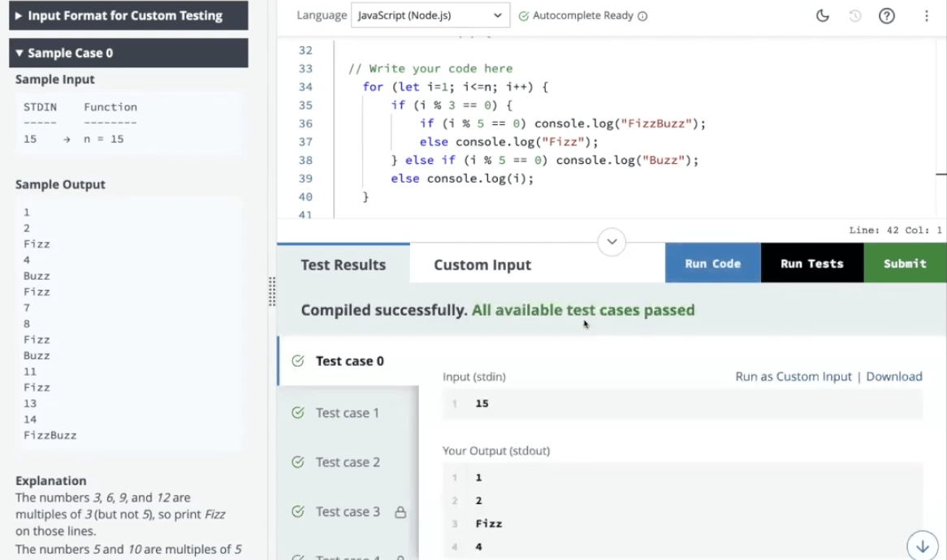Screen dimensions: 947x560
Task: Click code line 34 for loop
Action: (x=456, y=87)
